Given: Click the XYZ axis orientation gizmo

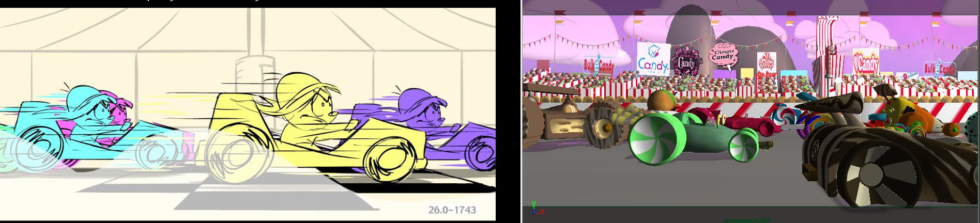Looking at the screenshot, I should click(x=535, y=208).
